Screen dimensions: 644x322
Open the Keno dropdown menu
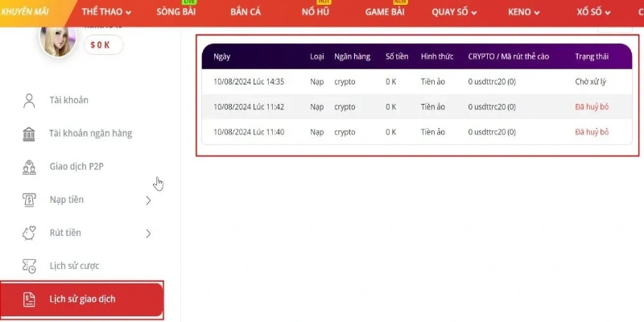tap(528, 12)
